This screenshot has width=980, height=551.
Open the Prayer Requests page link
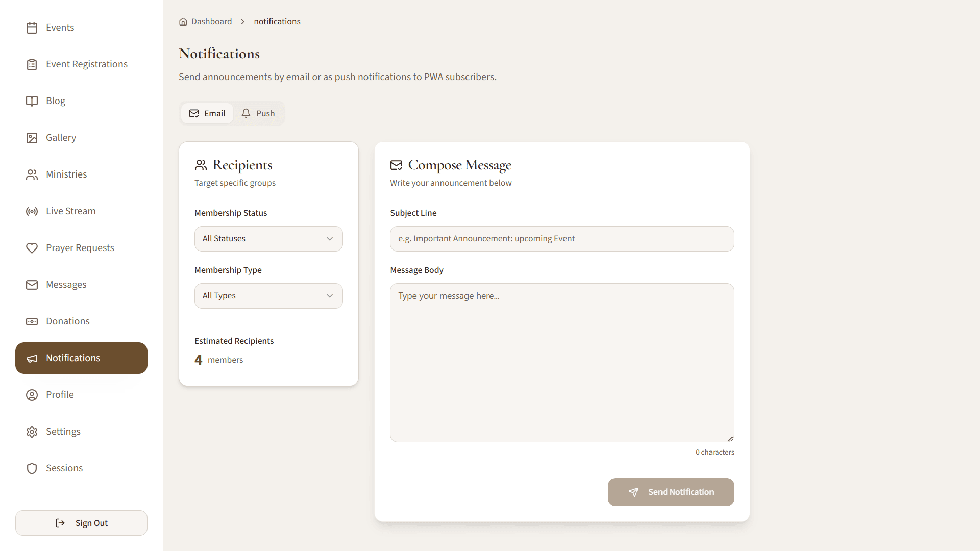click(81, 248)
